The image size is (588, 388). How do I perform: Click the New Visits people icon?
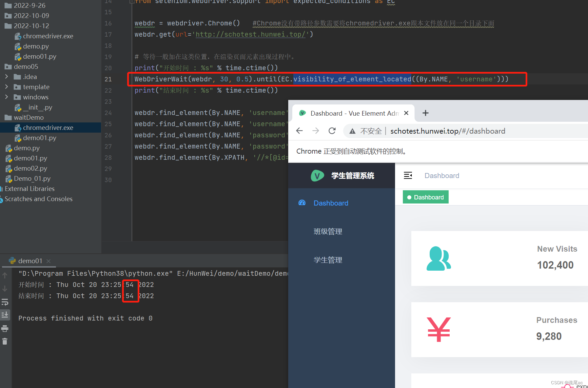coord(438,258)
